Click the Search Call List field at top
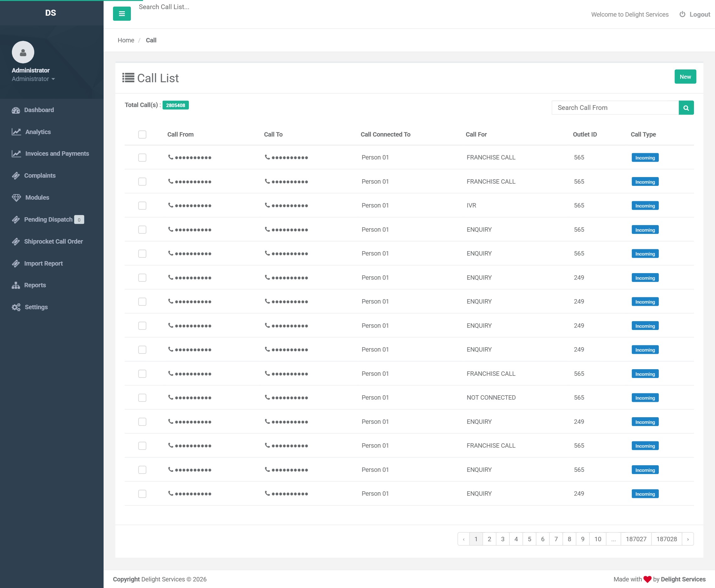The image size is (715, 588). (x=164, y=7)
